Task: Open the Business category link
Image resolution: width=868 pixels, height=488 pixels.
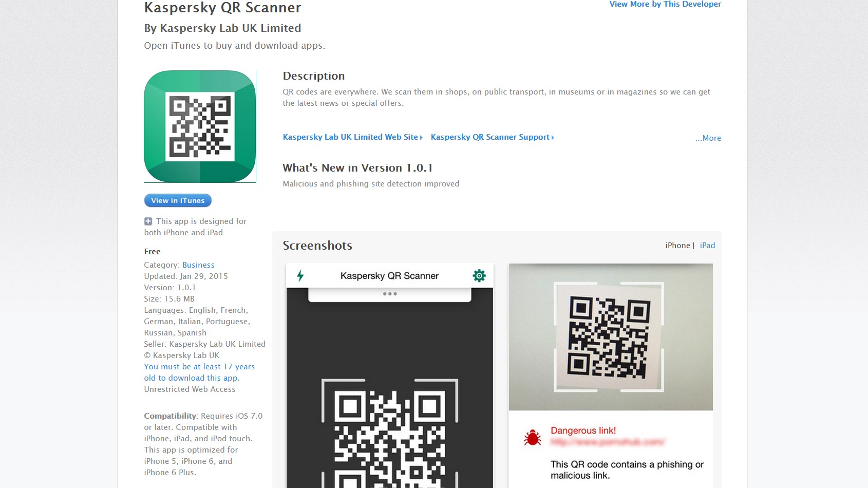Action: [x=198, y=265]
